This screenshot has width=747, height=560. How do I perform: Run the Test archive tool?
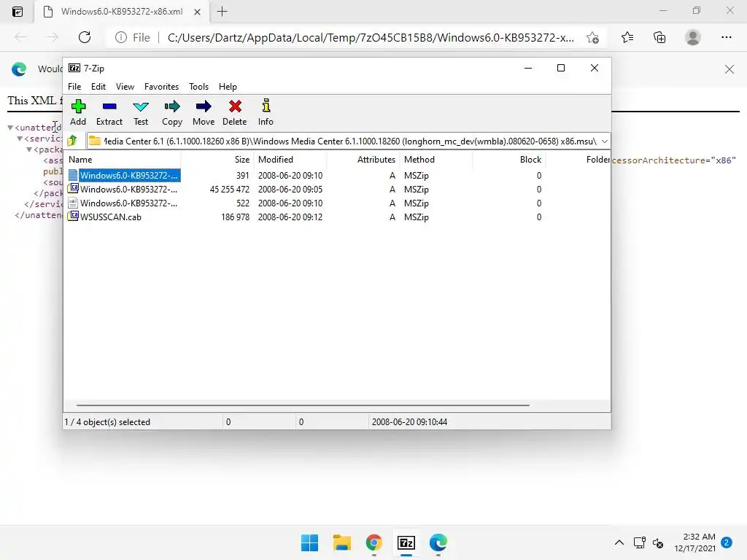tap(141, 112)
